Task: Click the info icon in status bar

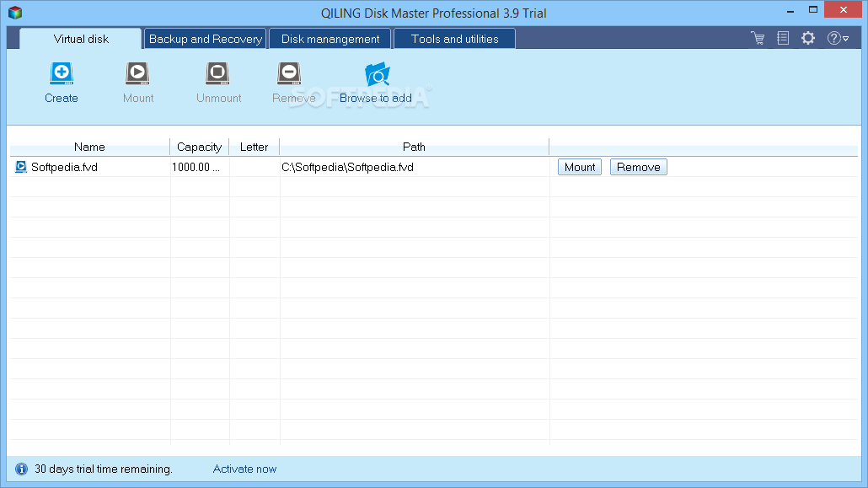Action: tap(21, 469)
